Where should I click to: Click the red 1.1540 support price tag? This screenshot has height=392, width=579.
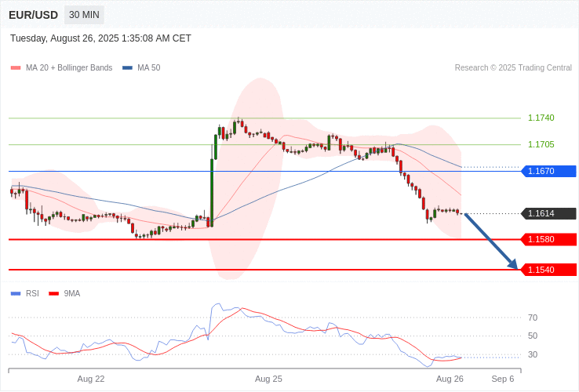coord(548,270)
